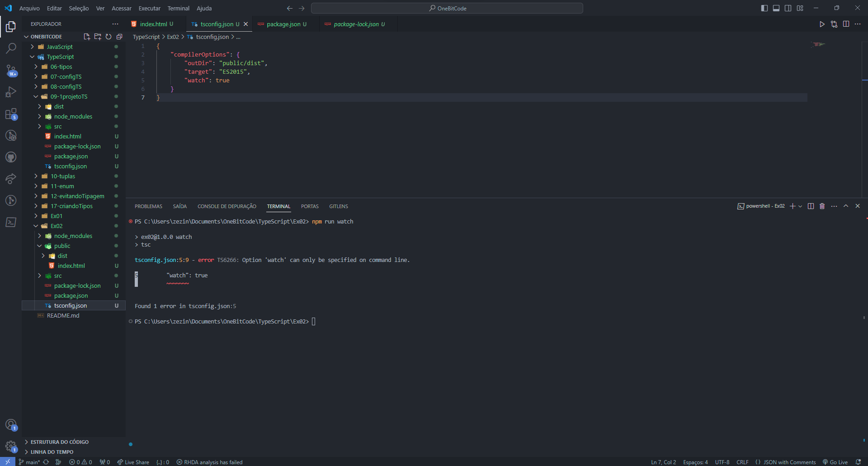Open explorer's more actions ellipsis
This screenshot has width=868, height=466.
(115, 24)
